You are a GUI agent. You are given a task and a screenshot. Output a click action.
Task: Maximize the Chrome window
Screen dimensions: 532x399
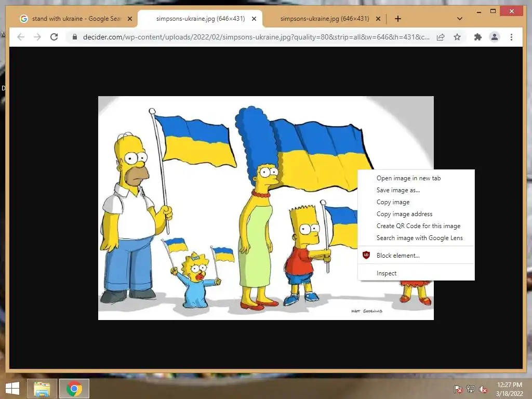click(x=493, y=11)
